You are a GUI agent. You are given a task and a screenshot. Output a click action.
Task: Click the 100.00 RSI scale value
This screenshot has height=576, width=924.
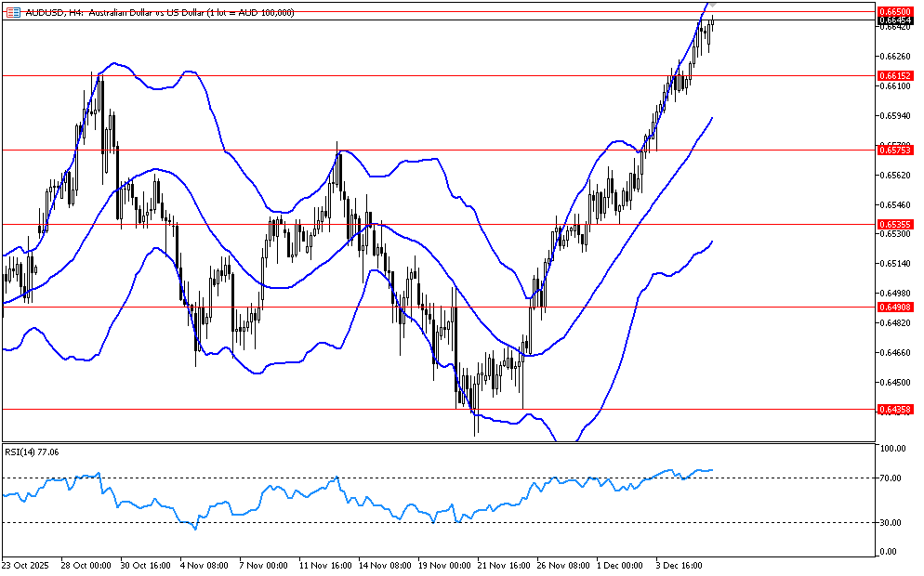click(891, 449)
